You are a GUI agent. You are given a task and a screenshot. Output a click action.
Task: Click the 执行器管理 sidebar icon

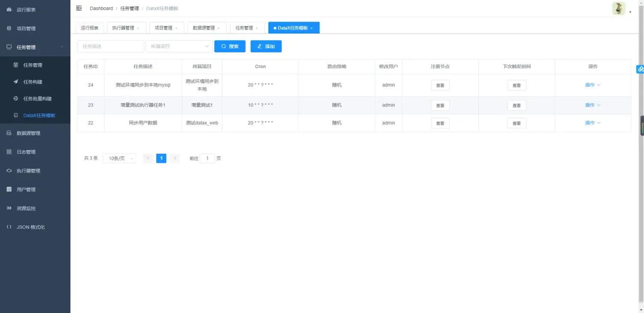click(x=9, y=170)
